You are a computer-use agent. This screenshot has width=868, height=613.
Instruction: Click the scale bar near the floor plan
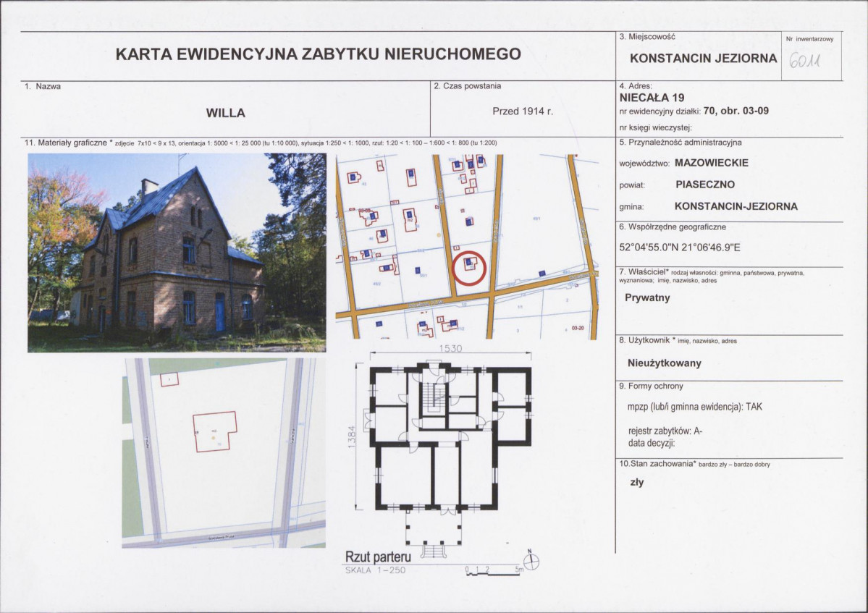tap(494, 571)
